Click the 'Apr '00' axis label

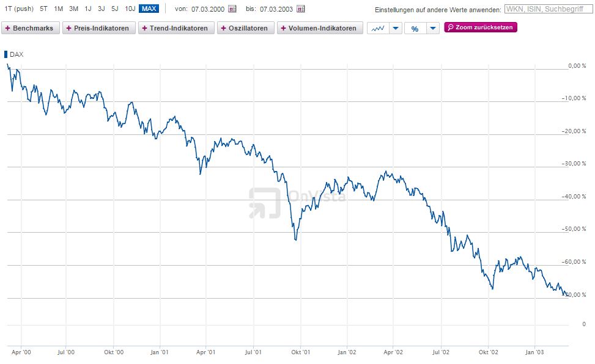[21, 352]
